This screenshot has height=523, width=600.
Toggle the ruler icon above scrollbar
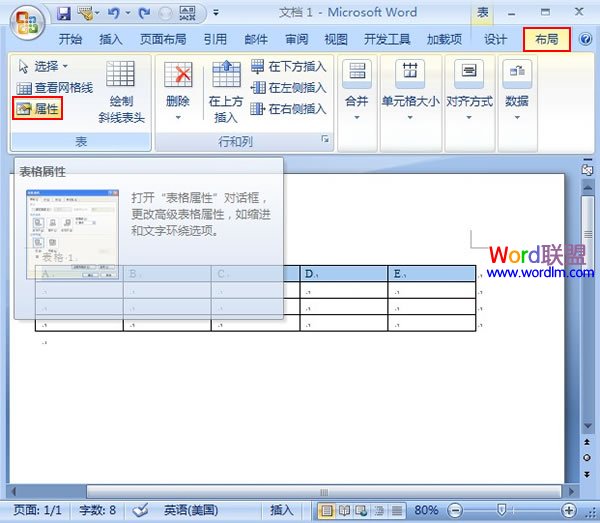click(587, 169)
